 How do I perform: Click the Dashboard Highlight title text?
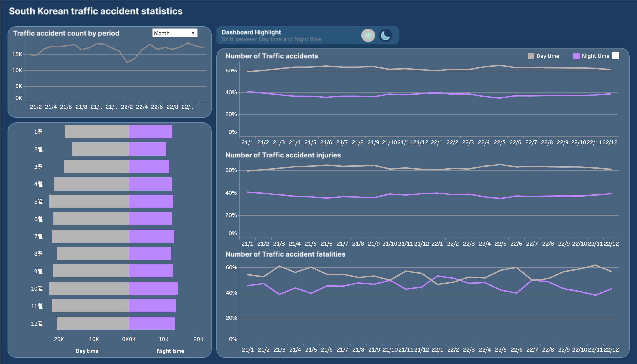click(251, 32)
